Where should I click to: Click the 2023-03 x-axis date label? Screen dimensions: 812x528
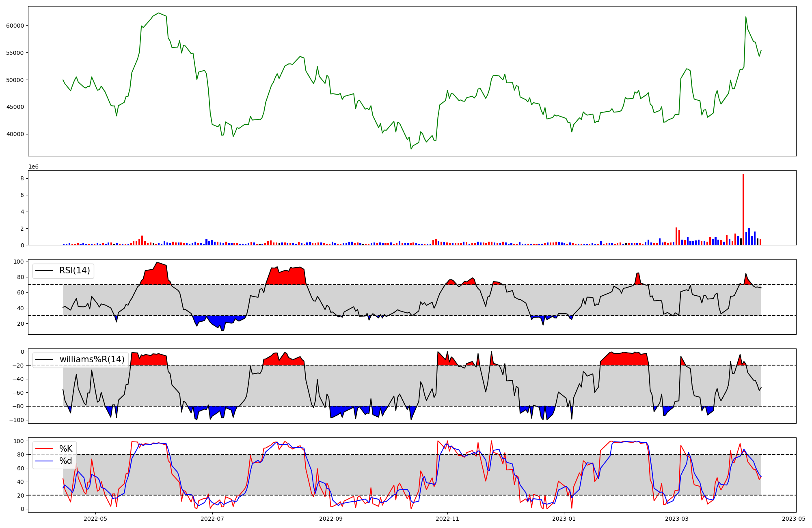(x=677, y=519)
